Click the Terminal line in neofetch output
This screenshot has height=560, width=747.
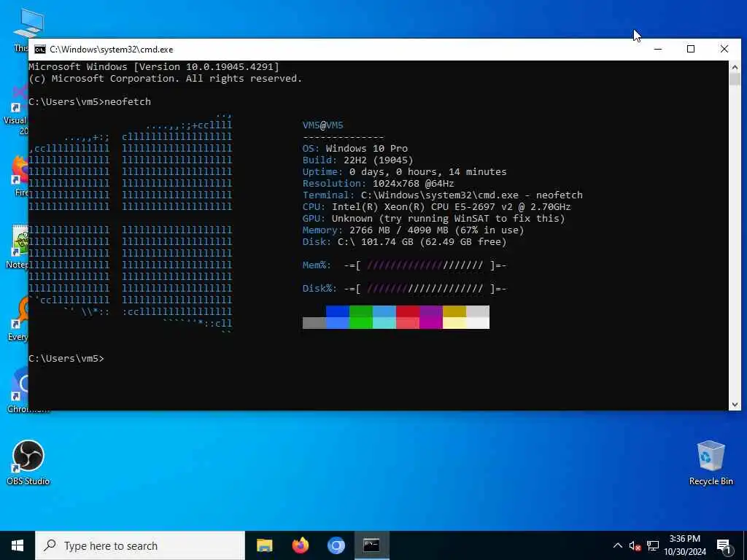click(443, 195)
